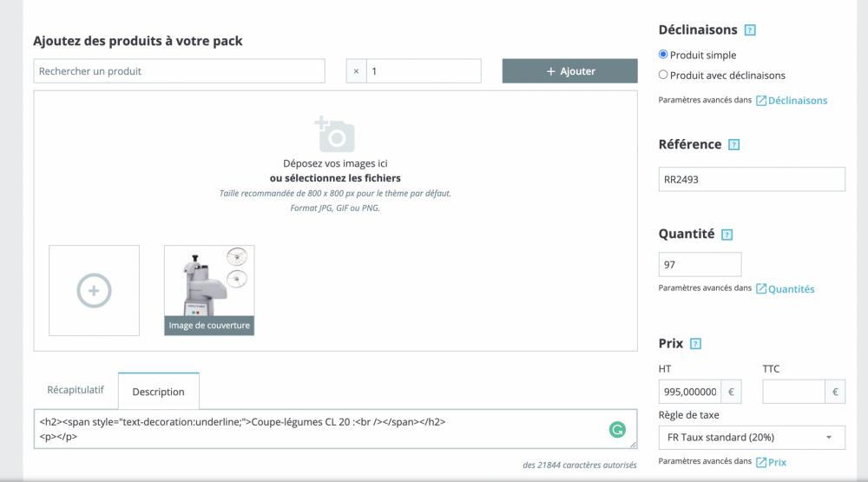Click the sélectionnez les fichiers link
Image resolution: width=868 pixels, height=482 pixels.
pos(335,178)
